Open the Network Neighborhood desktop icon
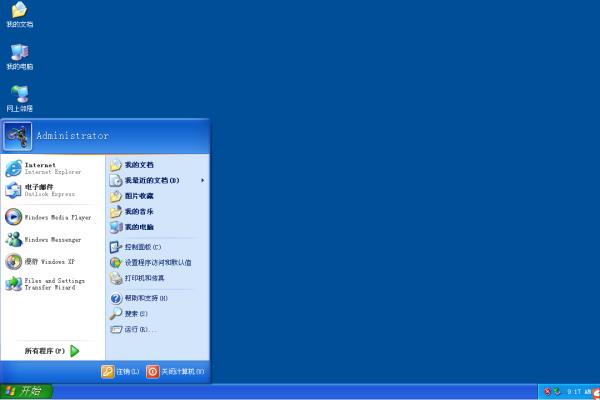Image resolution: width=600 pixels, height=400 pixels. tap(20, 99)
